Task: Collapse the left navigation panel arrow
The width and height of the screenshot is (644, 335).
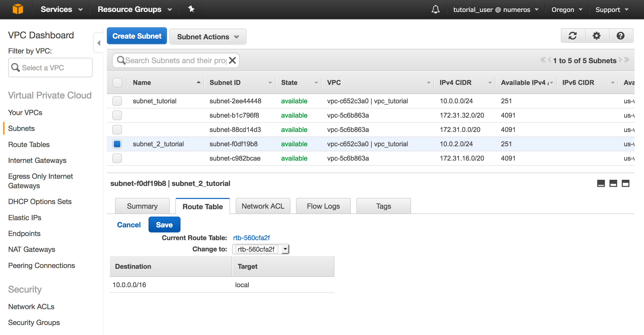Action: pyautogui.click(x=99, y=43)
